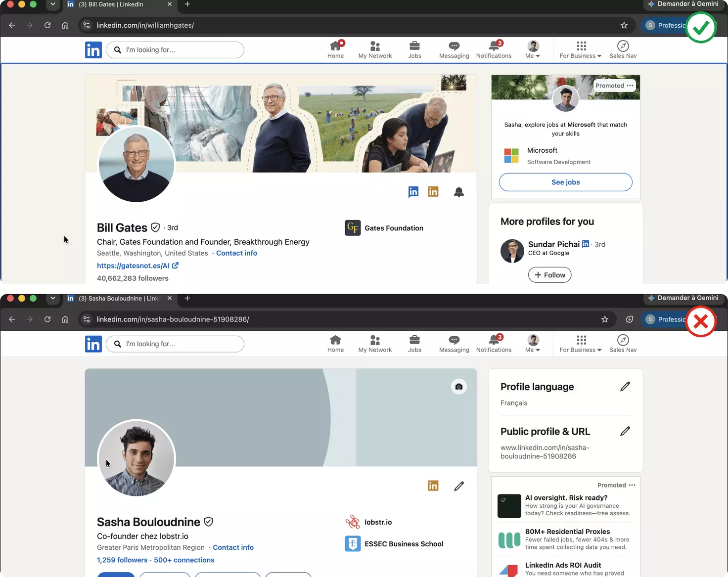The width and height of the screenshot is (728, 577).
Task: Edit Sasha's profile intro with the pencil
Action: tap(459, 486)
